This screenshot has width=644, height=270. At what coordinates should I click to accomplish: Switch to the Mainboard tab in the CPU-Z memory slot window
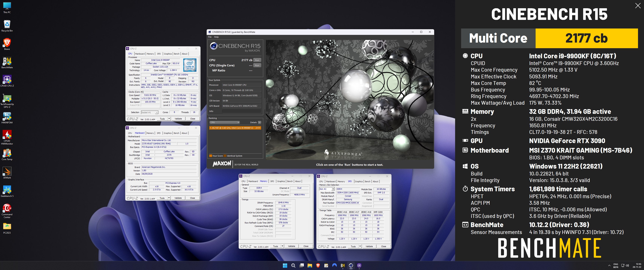330,181
